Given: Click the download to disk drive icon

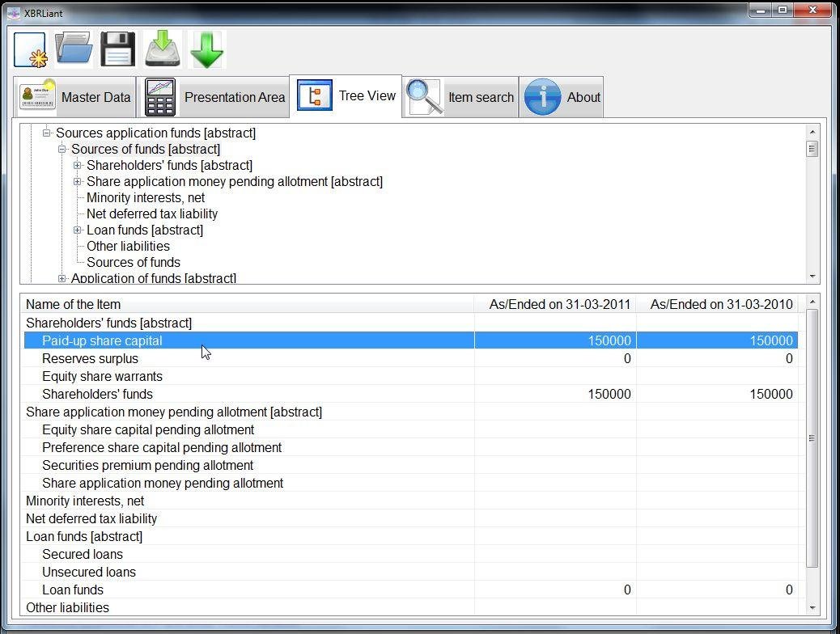Looking at the screenshot, I should (x=163, y=50).
